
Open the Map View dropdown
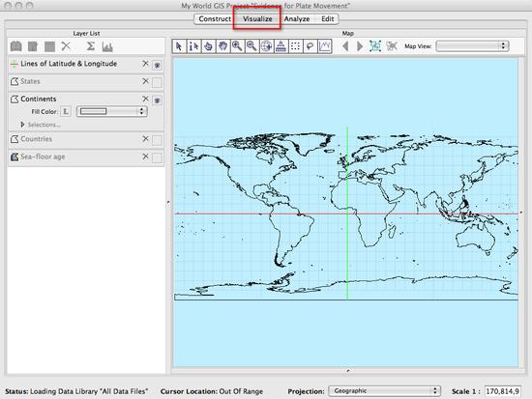[x=472, y=46]
